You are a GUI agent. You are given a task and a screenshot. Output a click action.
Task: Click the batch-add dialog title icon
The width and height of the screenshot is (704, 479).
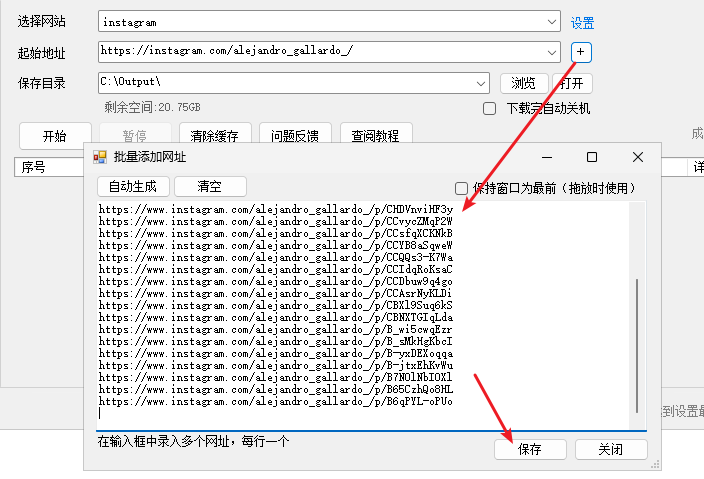pos(100,157)
